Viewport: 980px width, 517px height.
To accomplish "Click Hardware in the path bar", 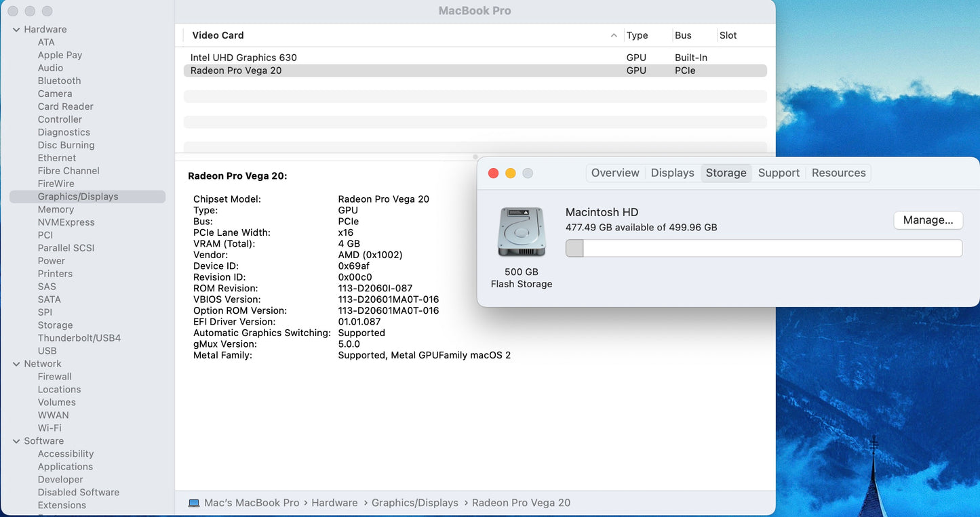I will coord(334,503).
